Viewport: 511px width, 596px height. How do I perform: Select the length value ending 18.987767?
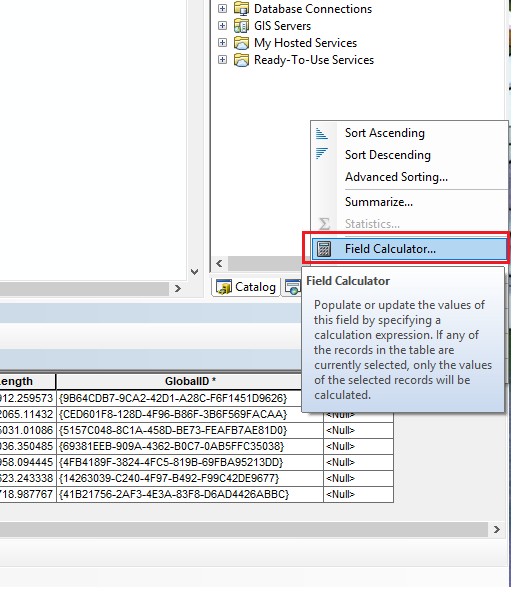pyautogui.click(x=28, y=494)
